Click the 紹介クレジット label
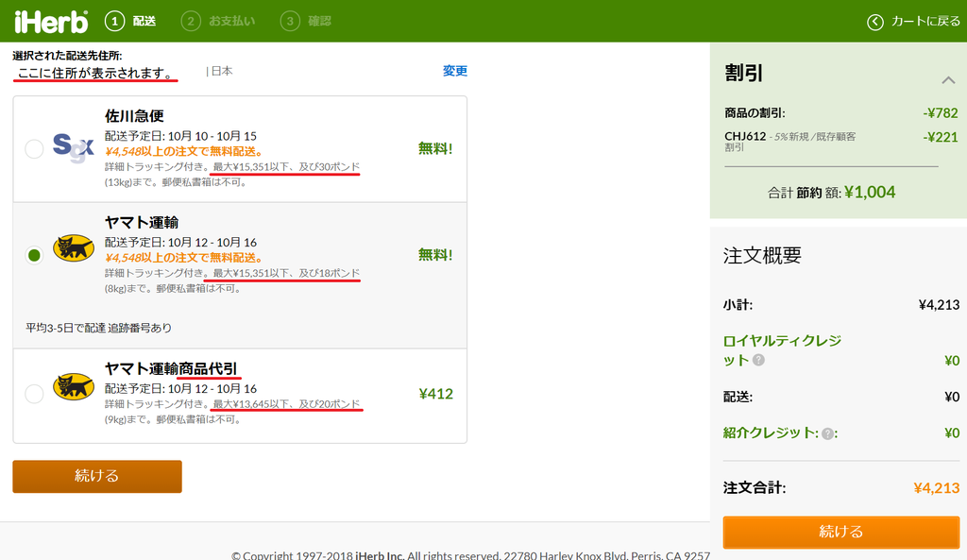967x560 pixels. tap(771, 433)
